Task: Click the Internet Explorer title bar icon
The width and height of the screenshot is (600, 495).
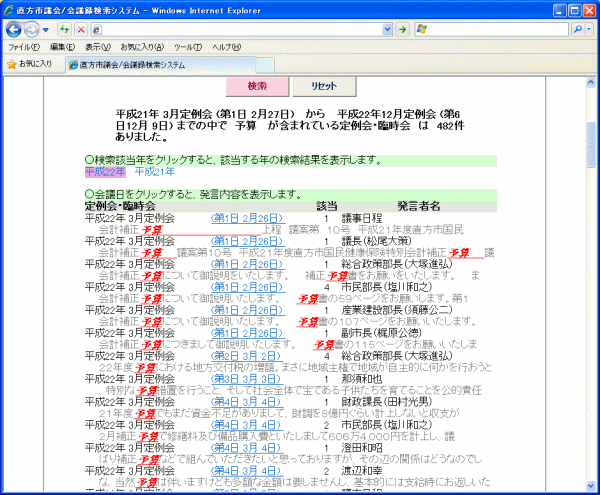Action: 8,10
